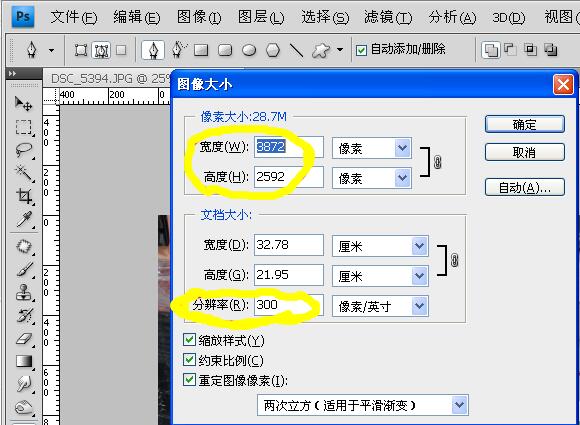Pick the Custom Shape tool
This screenshot has height=425, width=580.
pos(321,50)
